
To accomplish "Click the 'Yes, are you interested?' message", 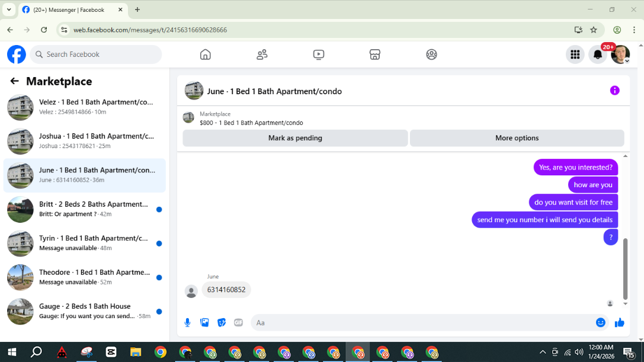I will [575, 167].
